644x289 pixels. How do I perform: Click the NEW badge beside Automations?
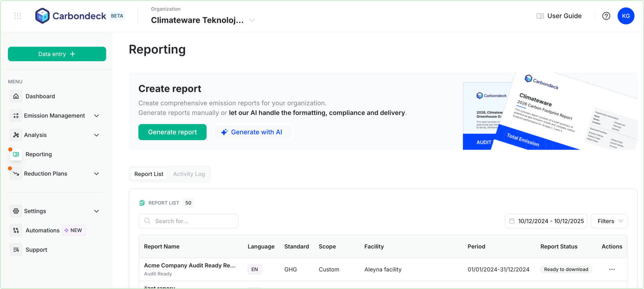[x=74, y=231]
